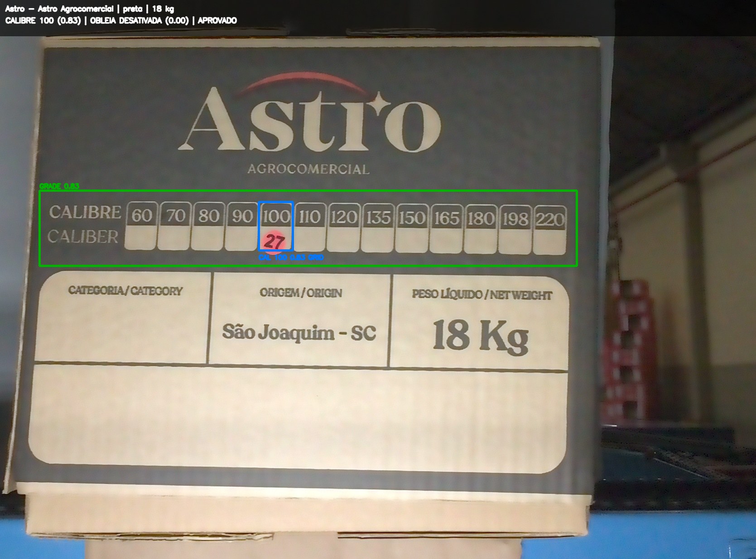Click the PESO LÍQUIDO / NET WEIGHT heading
The height and width of the screenshot is (559, 756).
pos(482,295)
